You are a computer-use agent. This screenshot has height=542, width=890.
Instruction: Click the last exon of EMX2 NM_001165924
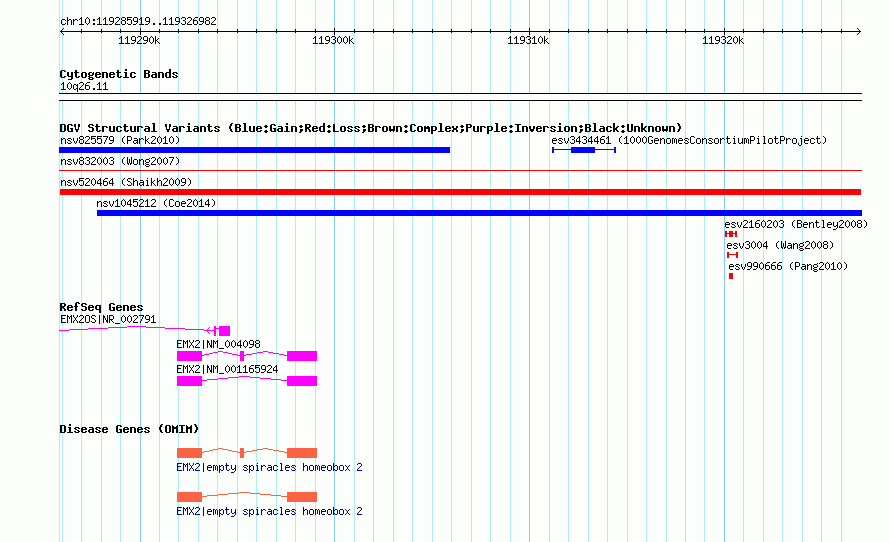[302, 381]
